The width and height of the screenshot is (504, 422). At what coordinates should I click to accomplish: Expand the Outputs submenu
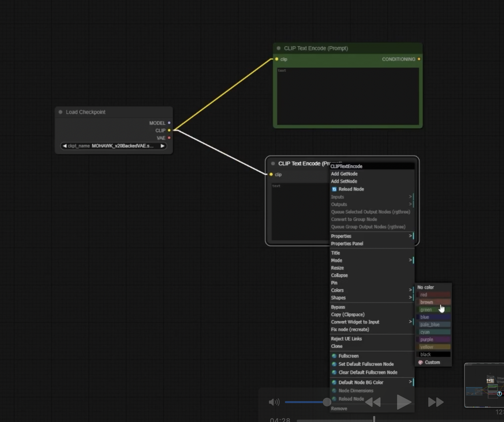372,204
